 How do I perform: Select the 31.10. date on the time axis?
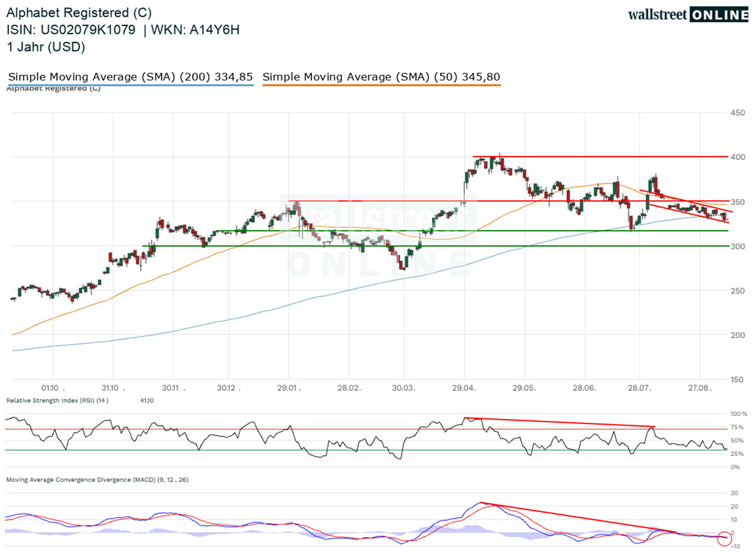pos(112,389)
